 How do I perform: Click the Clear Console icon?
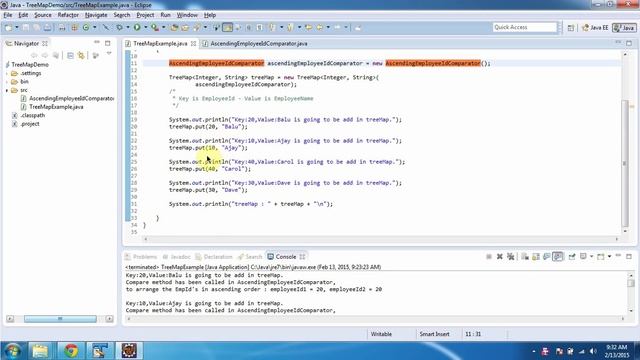click(x=525, y=256)
